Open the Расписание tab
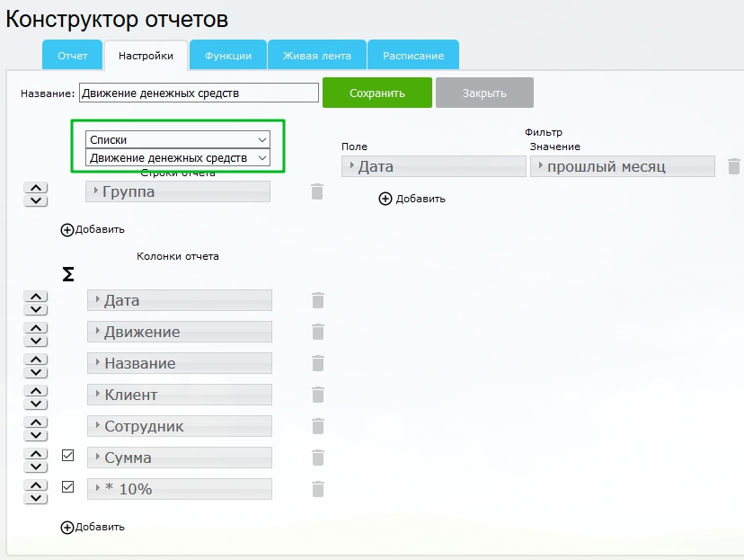 point(413,56)
